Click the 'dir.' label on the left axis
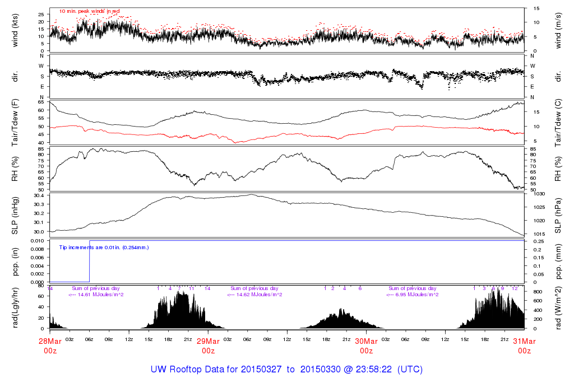This screenshot has height=392, width=574. pos(16,76)
